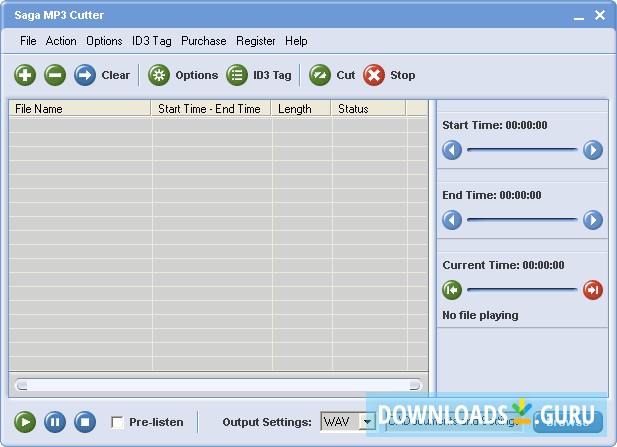Screen dimensions: 617x447
Task: Open the ID3 Tag toolbar list icon
Action: [237, 75]
